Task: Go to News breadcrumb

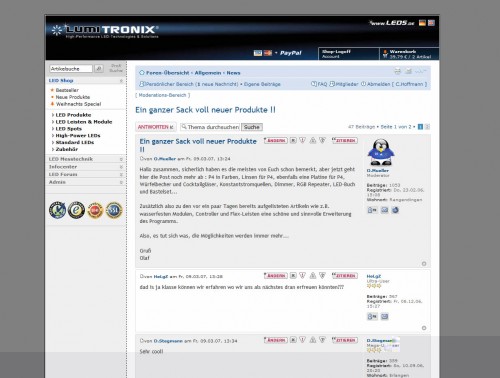Action: point(233,73)
